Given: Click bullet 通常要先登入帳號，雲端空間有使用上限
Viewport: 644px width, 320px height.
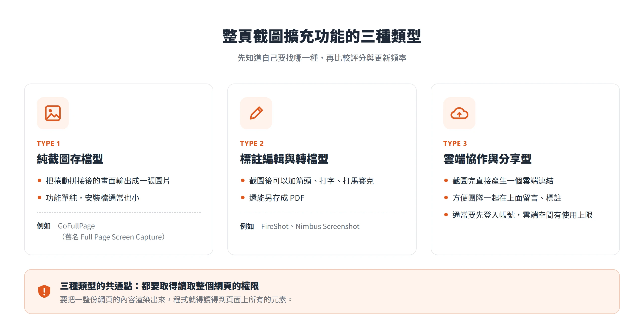Looking at the screenshot, I should pyautogui.click(x=522, y=215).
